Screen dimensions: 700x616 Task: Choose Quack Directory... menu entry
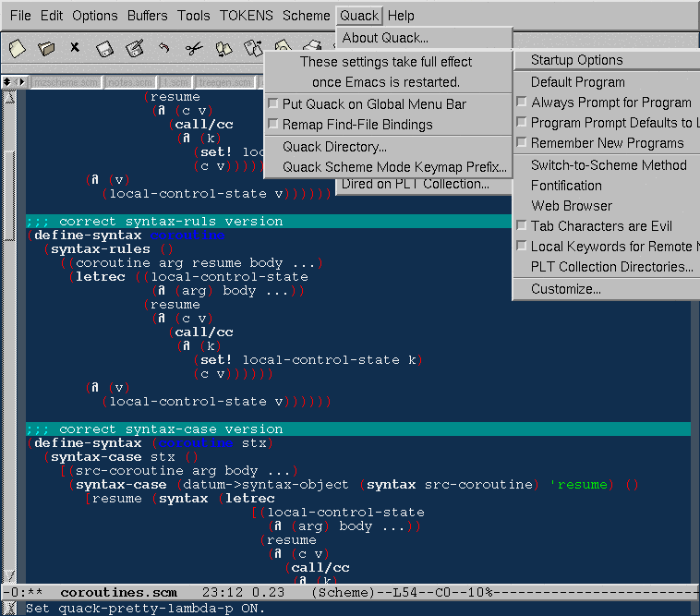(x=334, y=147)
